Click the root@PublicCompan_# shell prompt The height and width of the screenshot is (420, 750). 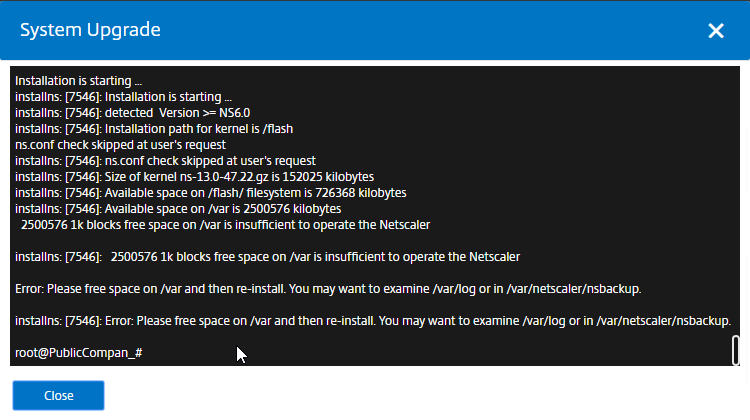(x=78, y=353)
